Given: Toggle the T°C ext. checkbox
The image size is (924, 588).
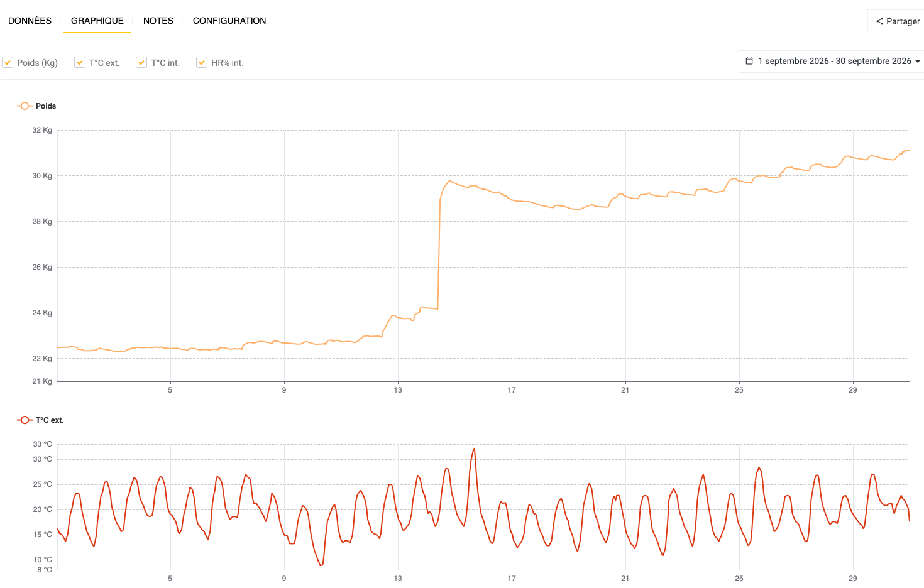Looking at the screenshot, I should (80, 62).
